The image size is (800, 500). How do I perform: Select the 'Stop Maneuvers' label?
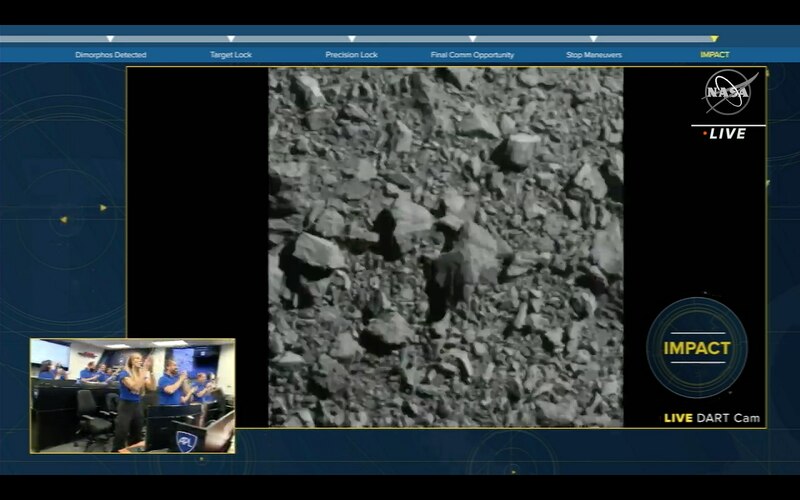pos(594,55)
